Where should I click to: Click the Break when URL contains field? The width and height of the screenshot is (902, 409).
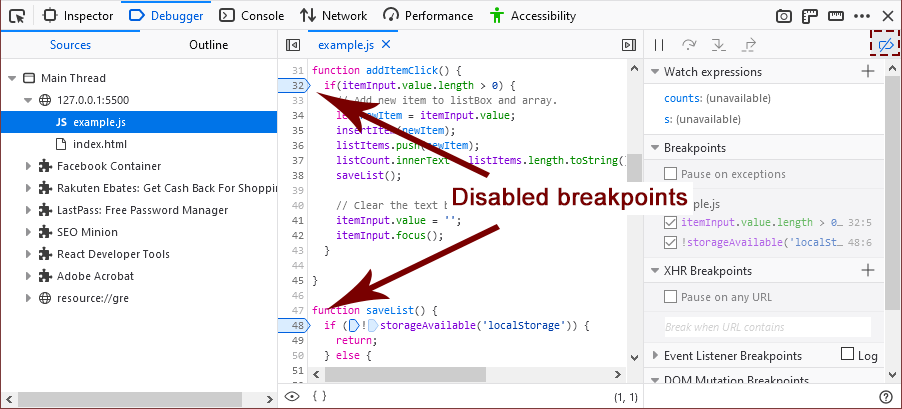(x=767, y=327)
